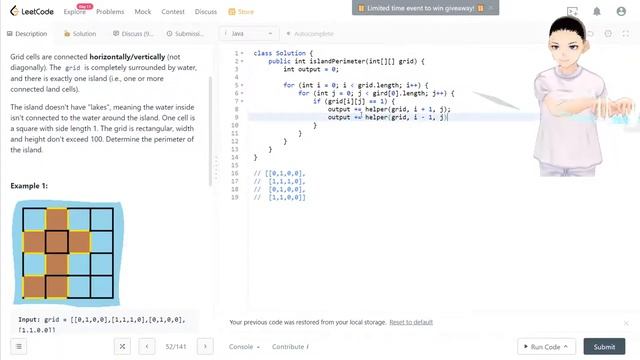Toggle the Autocomplete option

(x=310, y=33)
